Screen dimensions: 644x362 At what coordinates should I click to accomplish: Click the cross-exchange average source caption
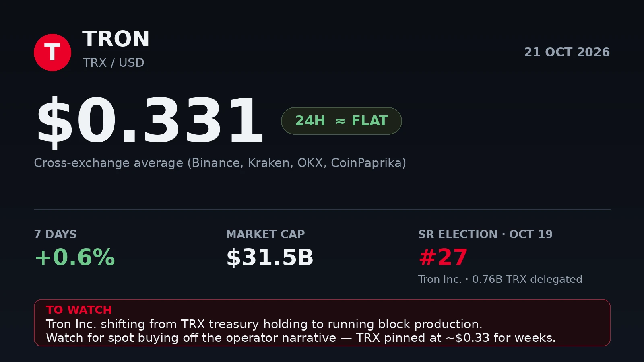220,163
